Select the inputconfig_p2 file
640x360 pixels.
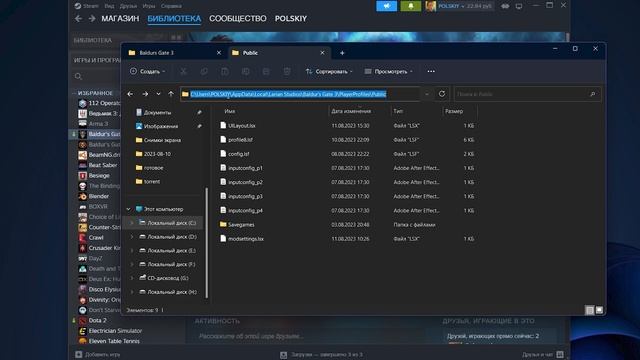pos(245,182)
